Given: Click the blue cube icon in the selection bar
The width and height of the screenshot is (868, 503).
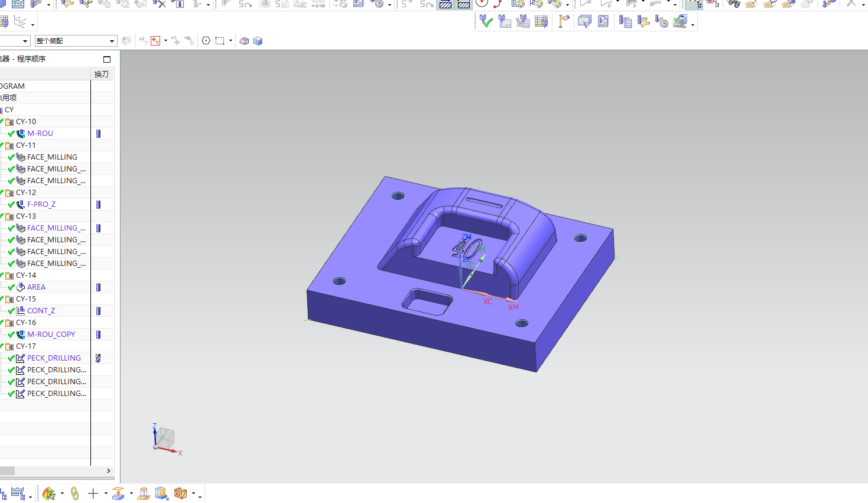Looking at the screenshot, I should [x=258, y=41].
